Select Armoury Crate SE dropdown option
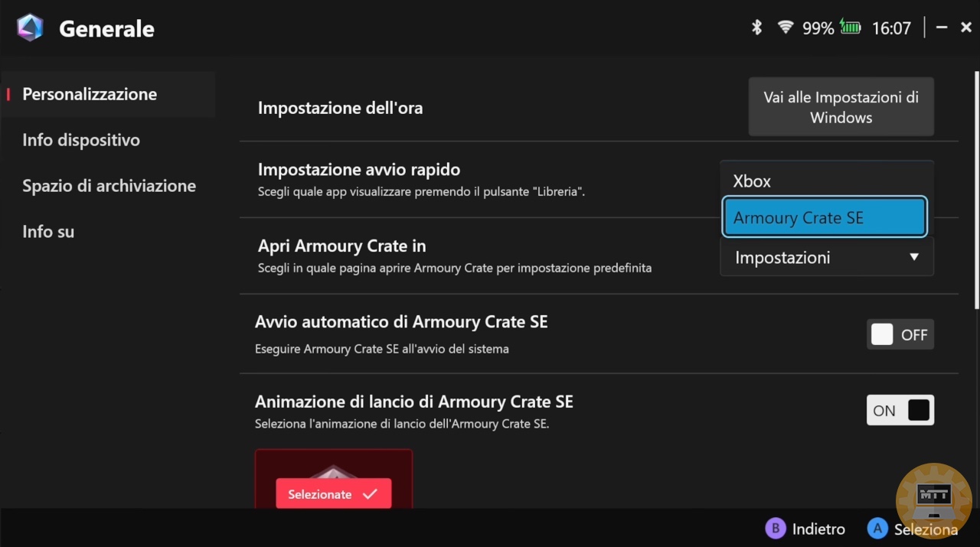 [x=825, y=218]
